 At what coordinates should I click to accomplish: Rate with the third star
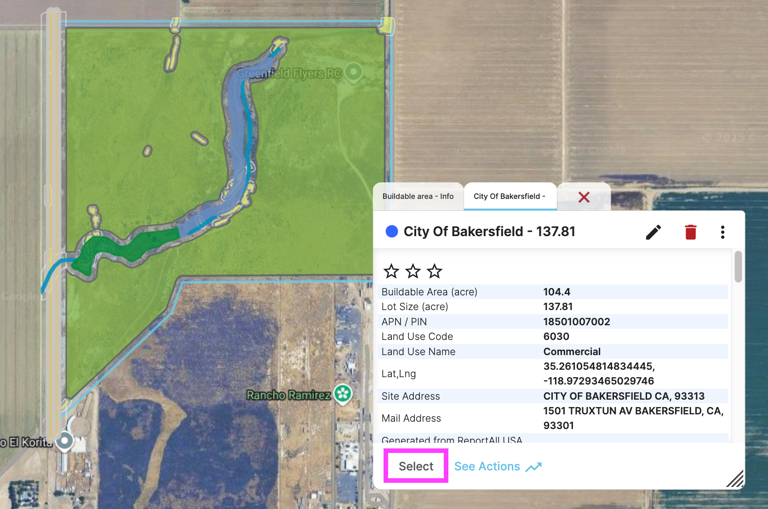click(x=434, y=271)
